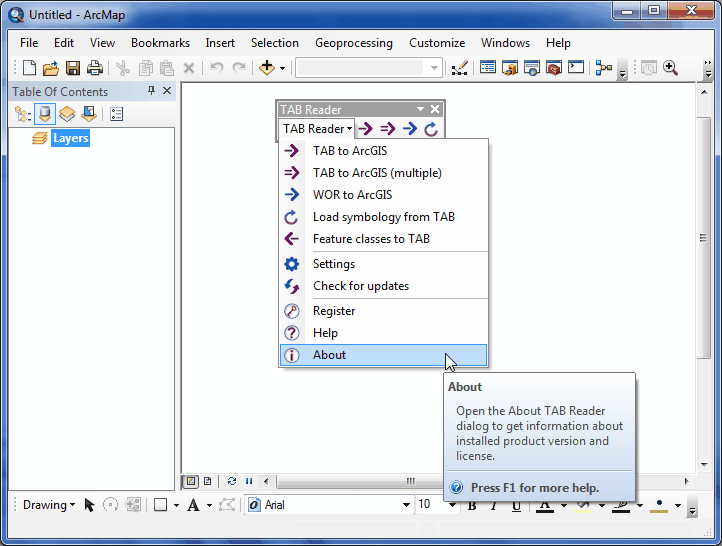Open the ArcToolbox window icon

pos(554,68)
